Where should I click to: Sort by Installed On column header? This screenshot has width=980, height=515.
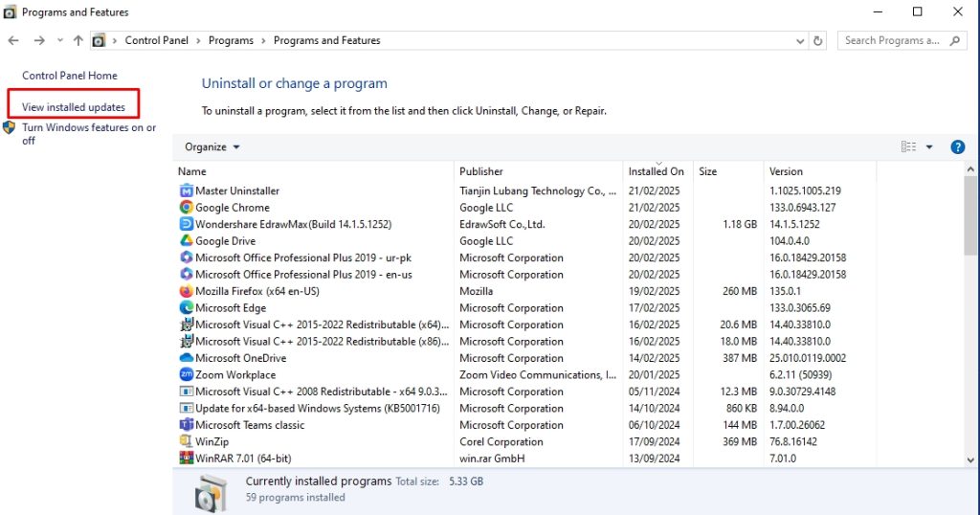click(x=657, y=171)
